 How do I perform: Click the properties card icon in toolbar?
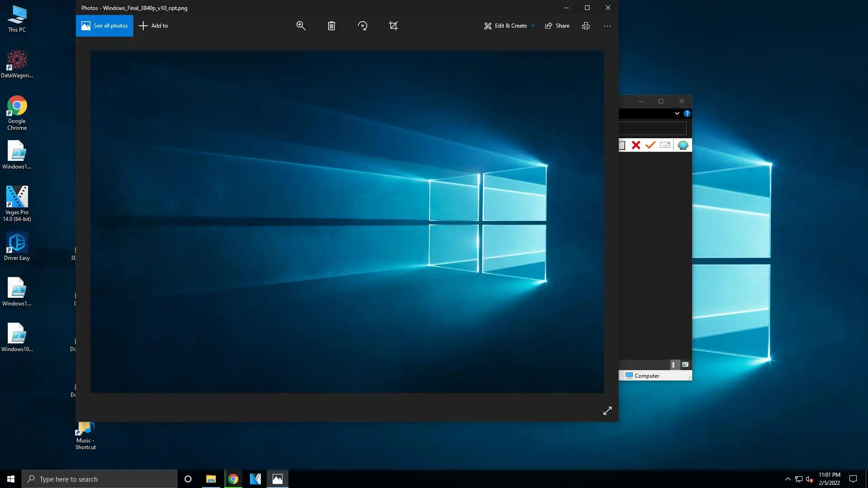(665, 145)
